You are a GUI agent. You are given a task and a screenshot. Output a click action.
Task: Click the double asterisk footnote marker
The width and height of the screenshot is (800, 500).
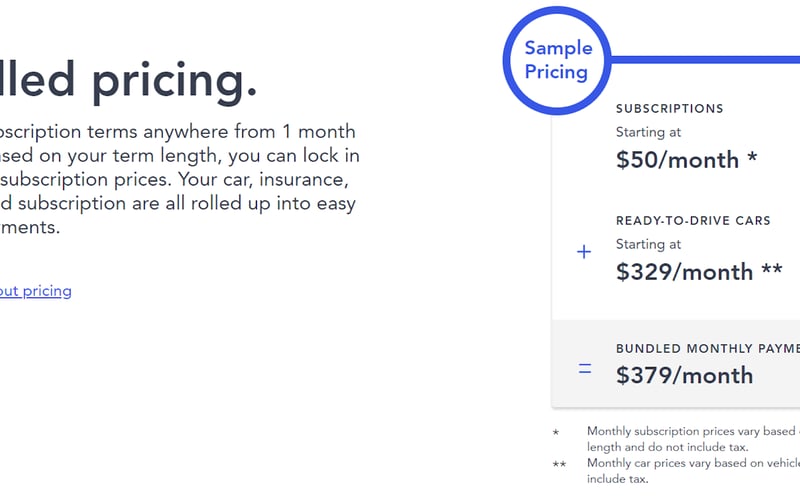(x=559, y=464)
